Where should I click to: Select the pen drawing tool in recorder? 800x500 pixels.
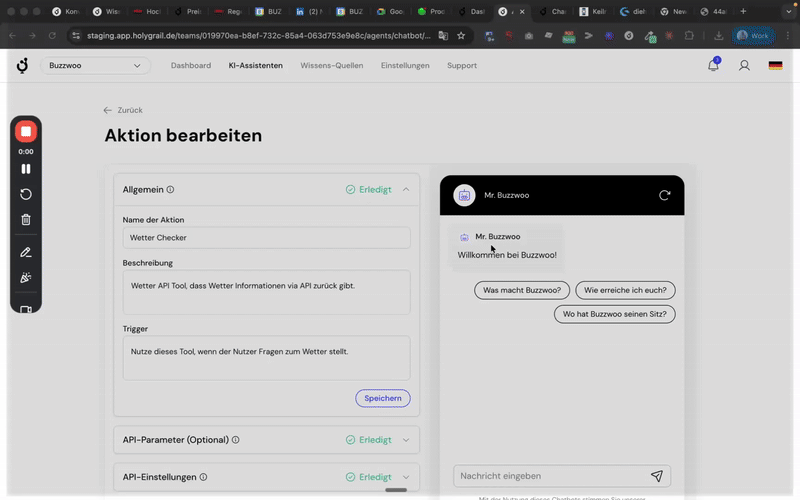(x=26, y=252)
